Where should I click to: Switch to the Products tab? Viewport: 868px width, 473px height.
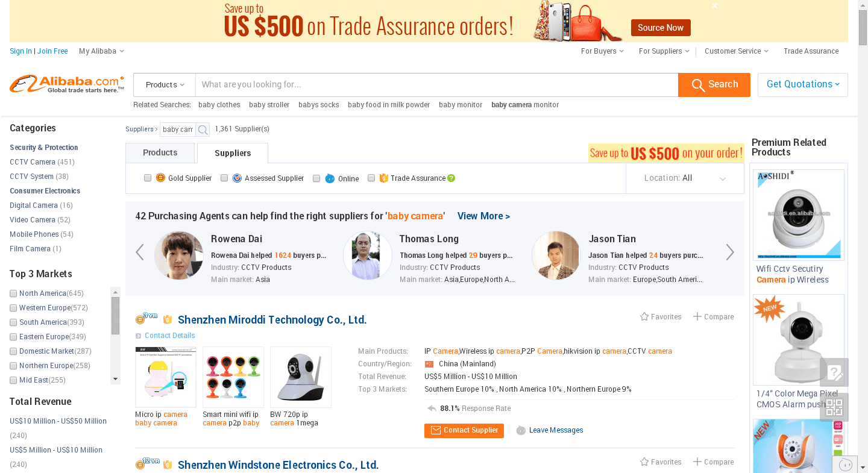[x=160, y=153]
